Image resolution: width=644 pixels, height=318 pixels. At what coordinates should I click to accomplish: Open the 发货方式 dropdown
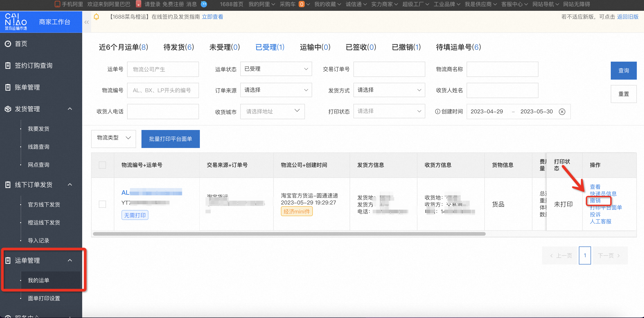[x=389, y=90]
